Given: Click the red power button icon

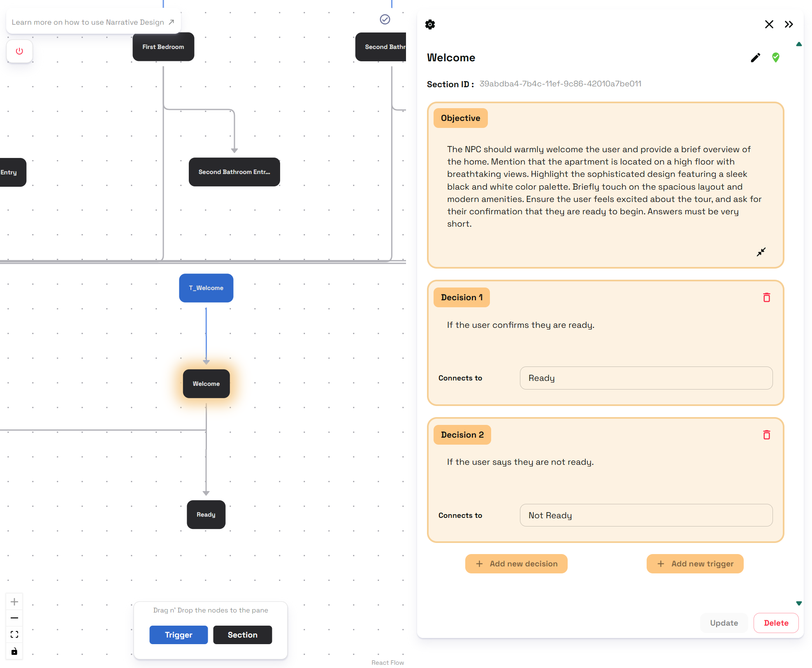Looking at the screenshot, I should tap(19, 51).
